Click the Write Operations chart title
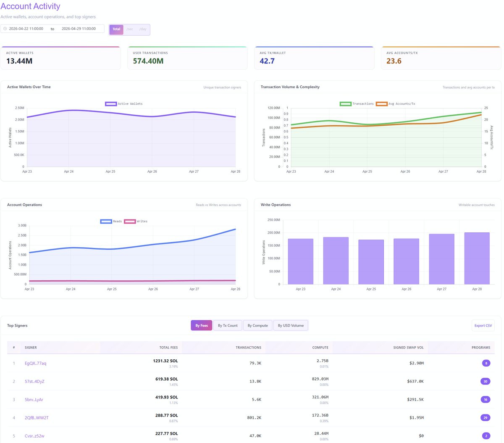Viewport: 504px width, 443px height. point(276,205)
